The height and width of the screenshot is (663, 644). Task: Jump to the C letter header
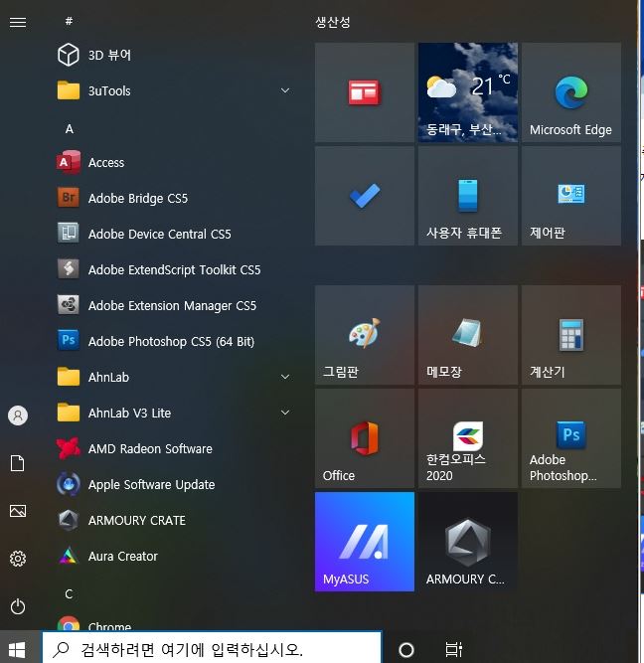[x=69, y=594]
